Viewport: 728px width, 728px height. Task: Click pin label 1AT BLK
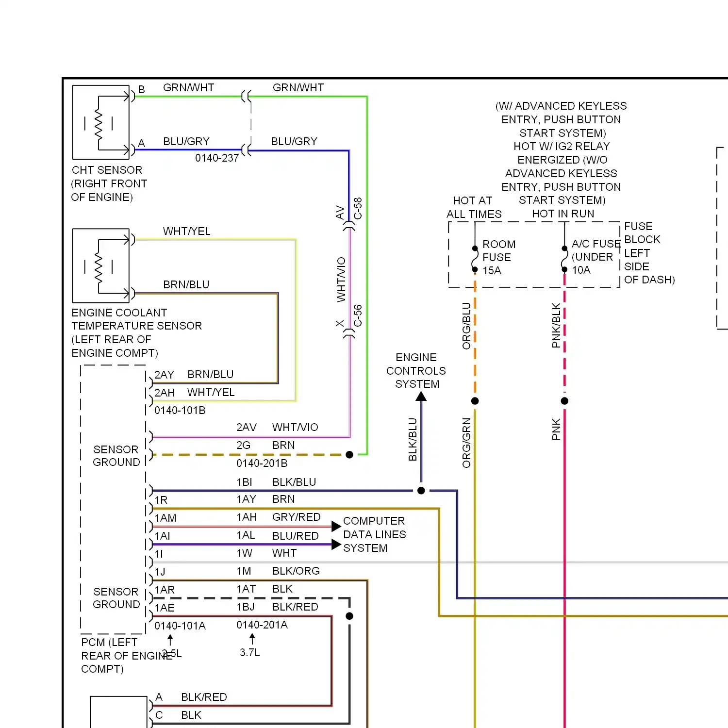pyautogui.click(x=265, y=589)
